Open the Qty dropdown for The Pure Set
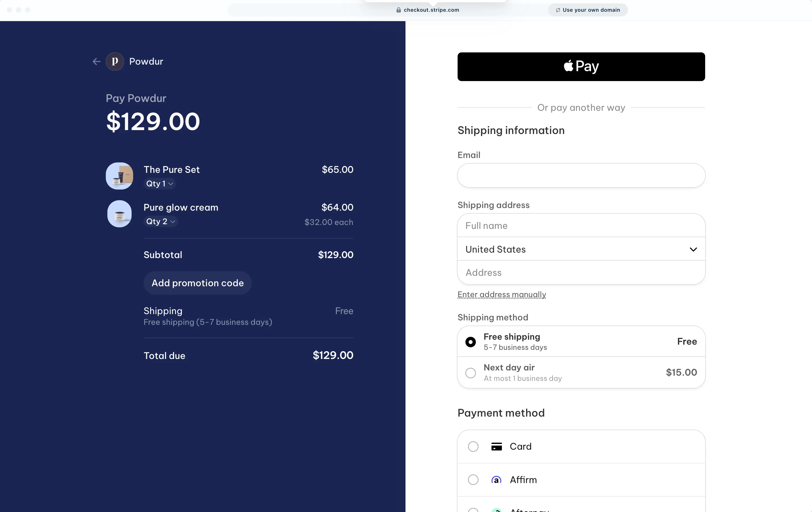The image size is (812, 512). 159,184
